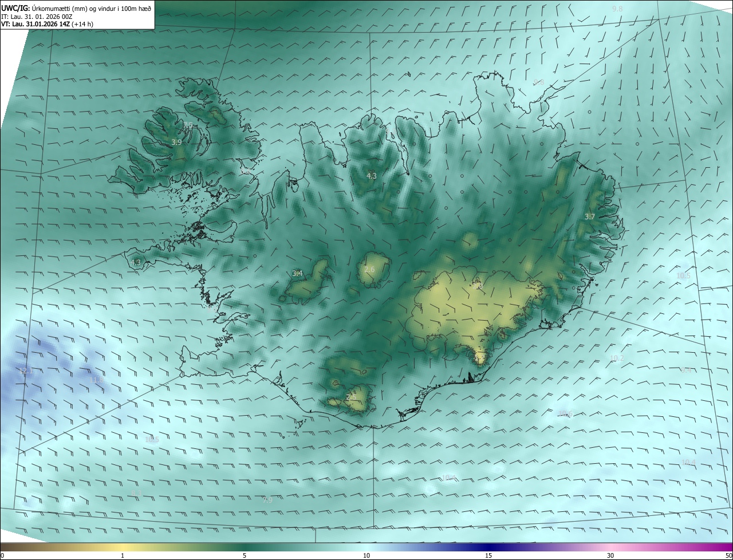733x560 pixels.
Task: Click the 9.4 value label
Action: point(685,370)
